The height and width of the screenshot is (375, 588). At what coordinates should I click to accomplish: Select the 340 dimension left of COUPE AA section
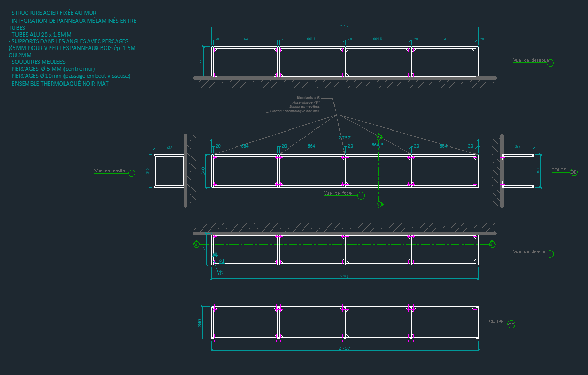click(x=199, y=322)
